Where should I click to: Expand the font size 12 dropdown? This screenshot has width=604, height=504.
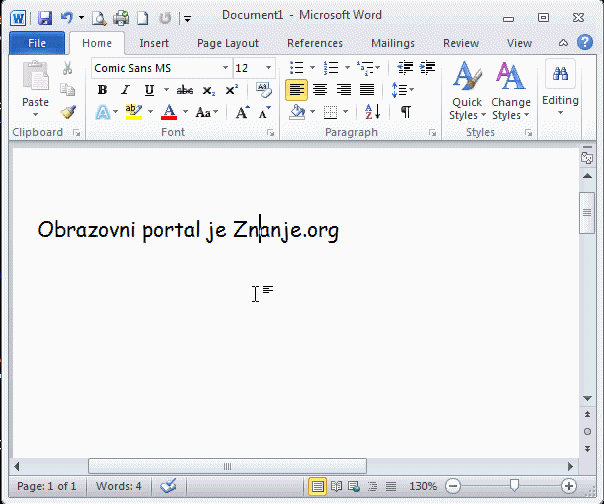tap(268, 68)
